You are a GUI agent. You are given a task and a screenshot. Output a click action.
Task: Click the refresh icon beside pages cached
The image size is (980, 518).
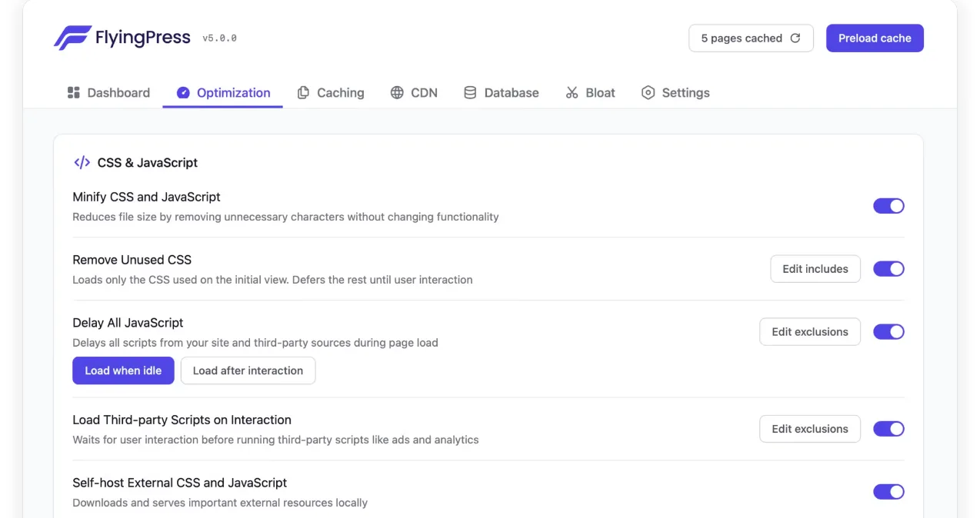point(795,38)
